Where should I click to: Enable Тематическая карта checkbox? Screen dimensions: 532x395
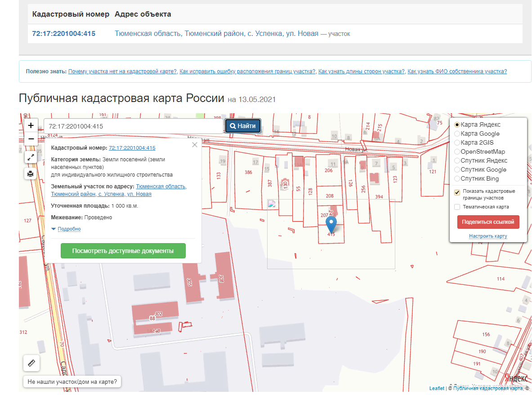pyautogui.click(x=457, y=207)
